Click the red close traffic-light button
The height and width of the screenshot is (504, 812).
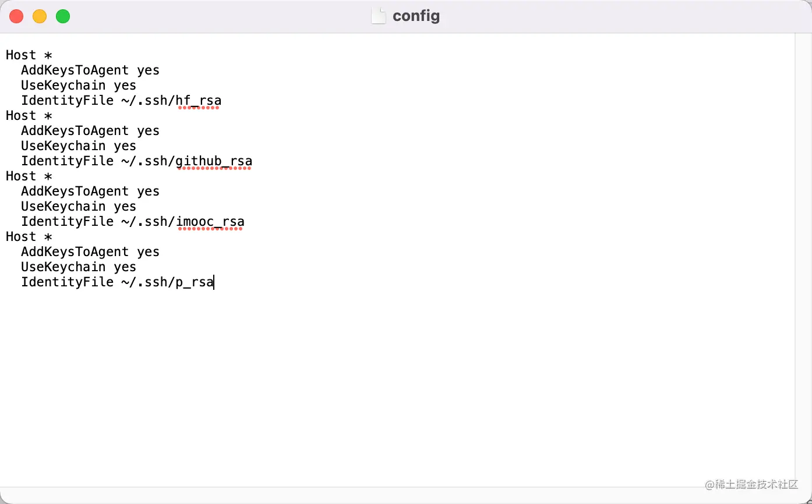[16, 16]
